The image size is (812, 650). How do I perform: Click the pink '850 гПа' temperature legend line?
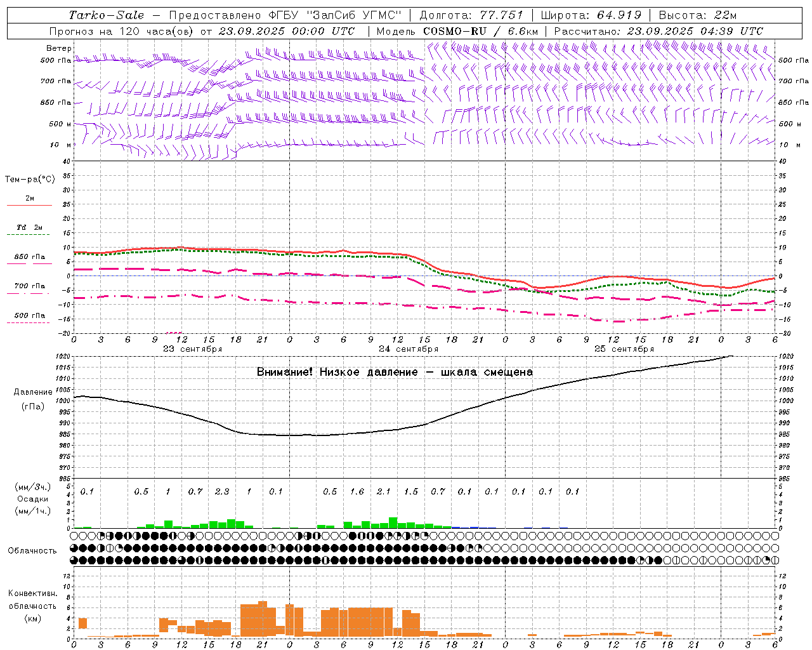point(29,263)
